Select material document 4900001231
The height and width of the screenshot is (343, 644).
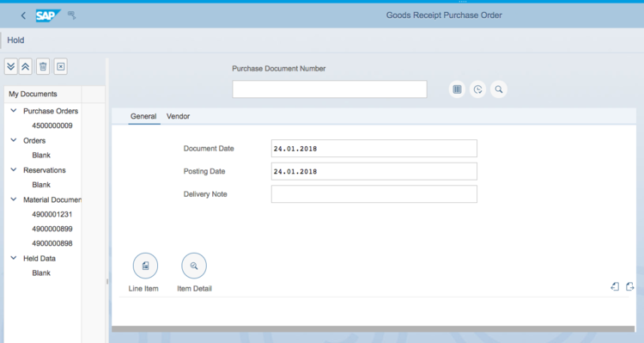point(52,214)
